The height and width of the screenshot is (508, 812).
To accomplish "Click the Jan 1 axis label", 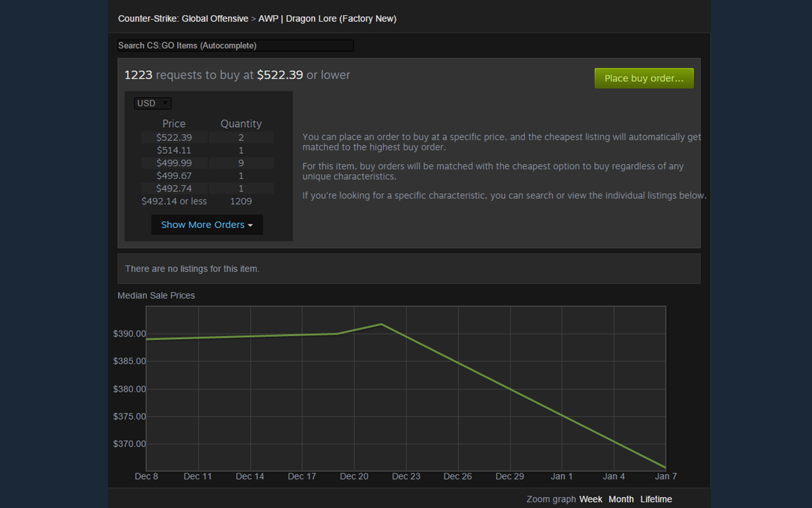I will point(561,476).
